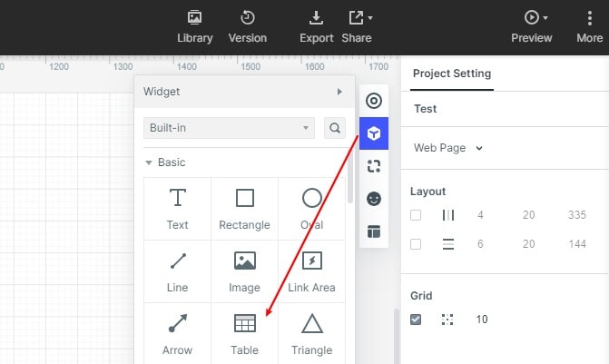Enable the column layout checkbox
The image size is (609, 364).
tap(416, 215)
